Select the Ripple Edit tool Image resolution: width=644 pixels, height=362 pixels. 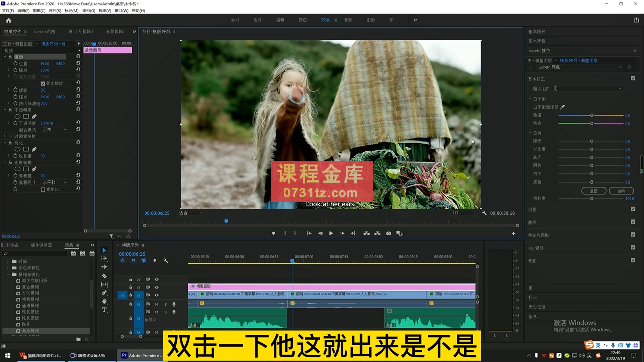104,267
